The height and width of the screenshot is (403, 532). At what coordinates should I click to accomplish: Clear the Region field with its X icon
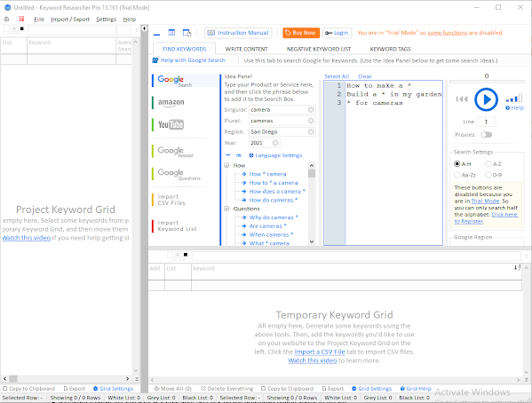pos(311,132)
